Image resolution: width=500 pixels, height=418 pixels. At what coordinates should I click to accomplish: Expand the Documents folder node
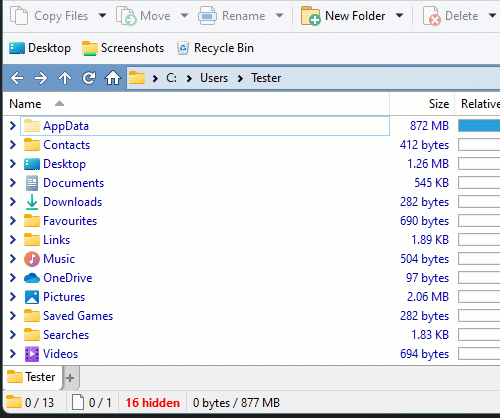point(13,183)
